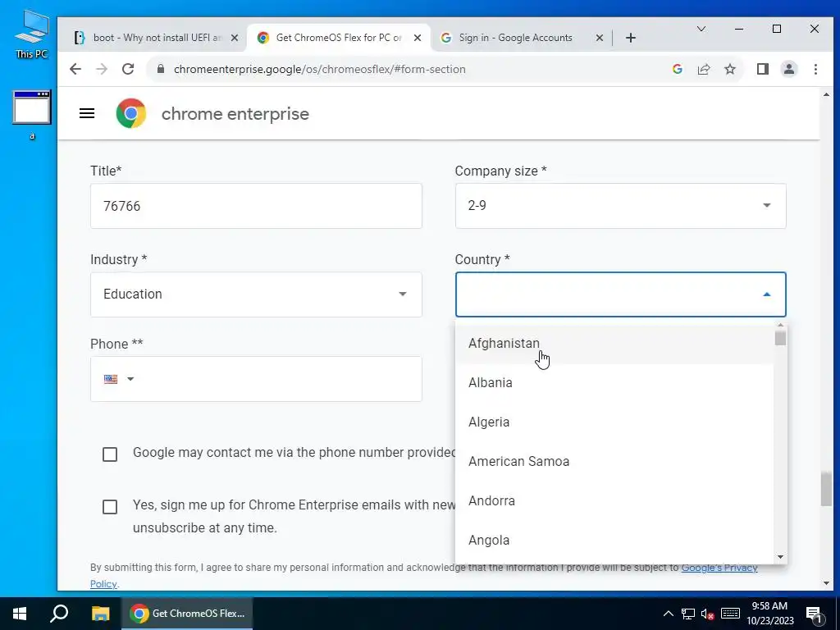This screenshot has width=840, height=630.
Task: Open phone country flag selector
Action: [x=118, y=379]
